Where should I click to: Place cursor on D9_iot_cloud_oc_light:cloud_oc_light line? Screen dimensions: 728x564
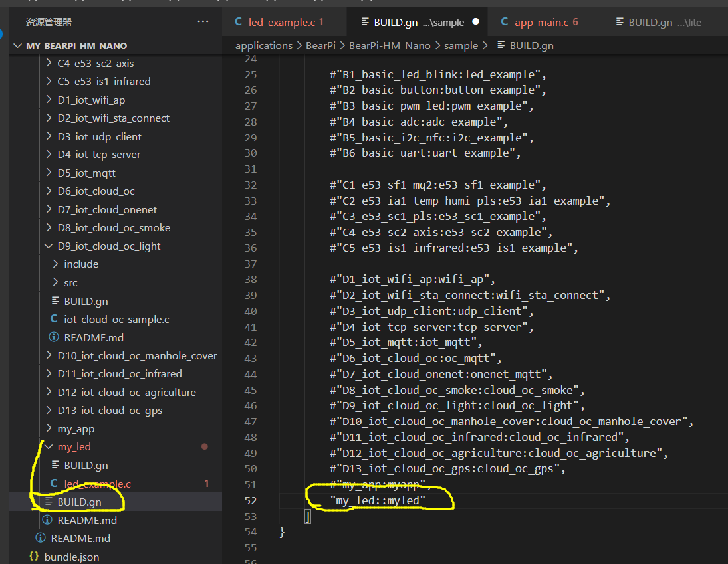[x=457, y=406]
